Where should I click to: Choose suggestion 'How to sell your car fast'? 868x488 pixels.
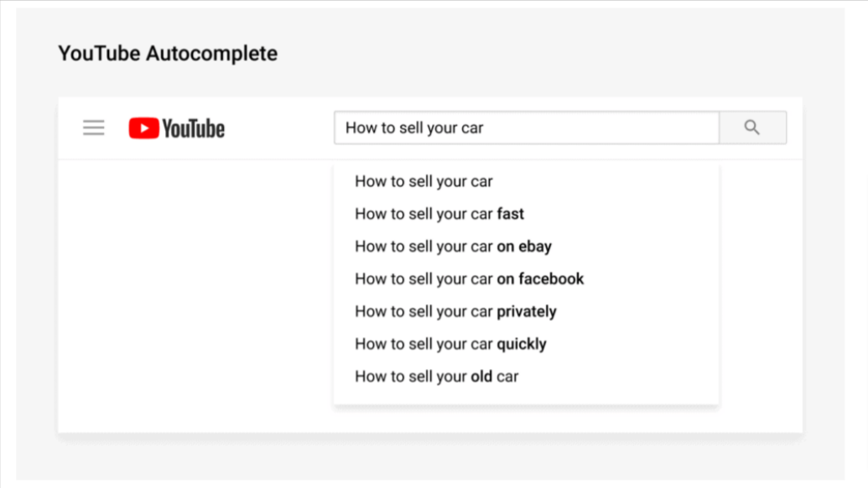coord(526,214)
